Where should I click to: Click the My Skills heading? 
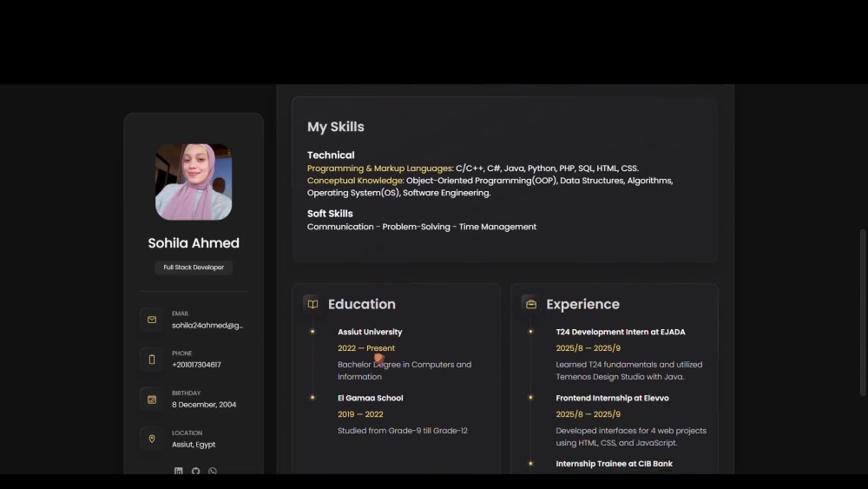click(335, 127)
